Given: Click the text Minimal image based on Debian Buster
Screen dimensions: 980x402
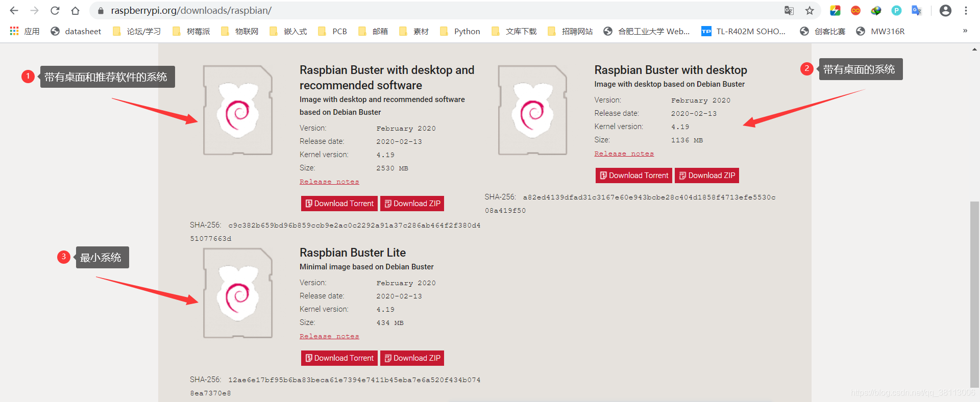Looking at the screenshot, I should tap(366, 267).
